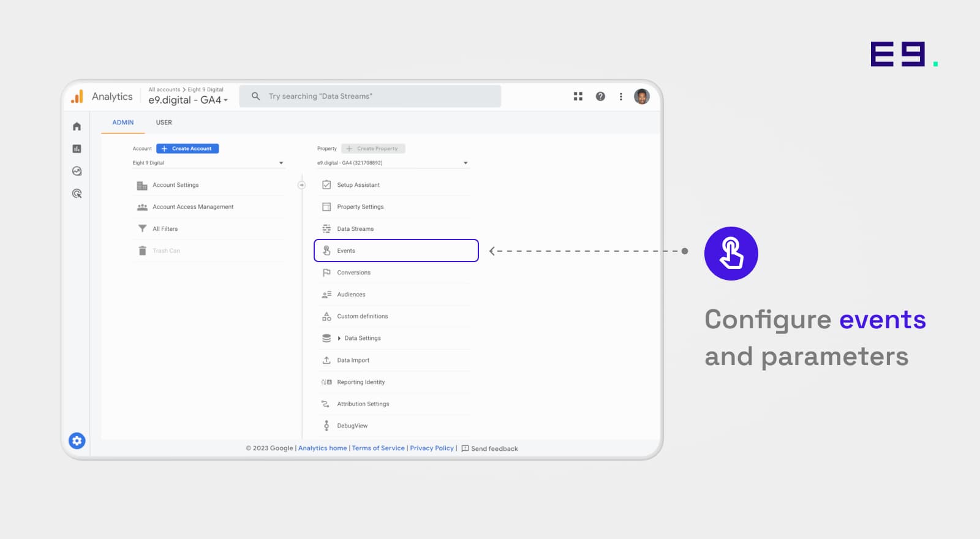The height and width of the screenshot is (539, 980).
Task: Open the Eight 9 Digital account dropdown
Action: (208, 163)
